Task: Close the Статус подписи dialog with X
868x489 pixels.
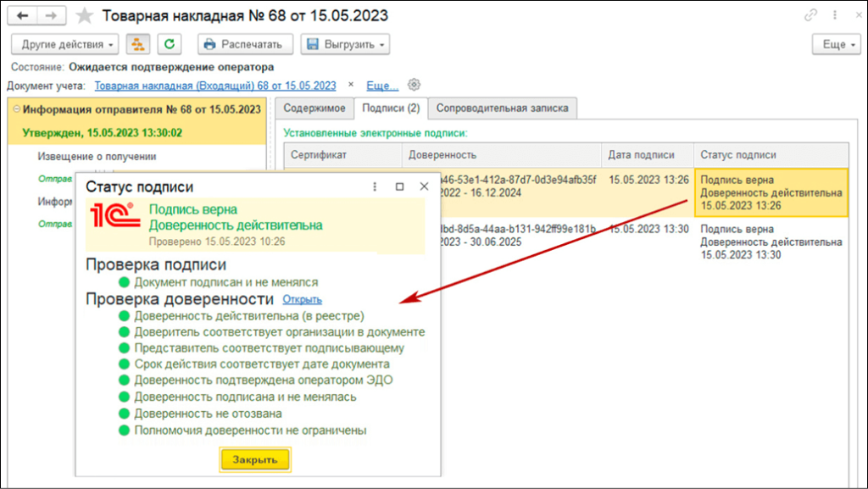Action: click(x=424, y=186)
